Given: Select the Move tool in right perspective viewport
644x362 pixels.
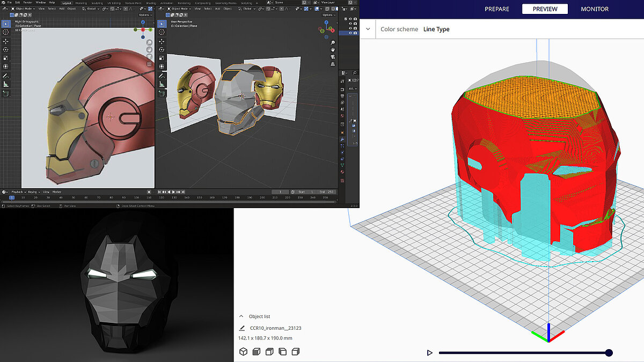Looking at the screenshot, I should pos(161,41).
